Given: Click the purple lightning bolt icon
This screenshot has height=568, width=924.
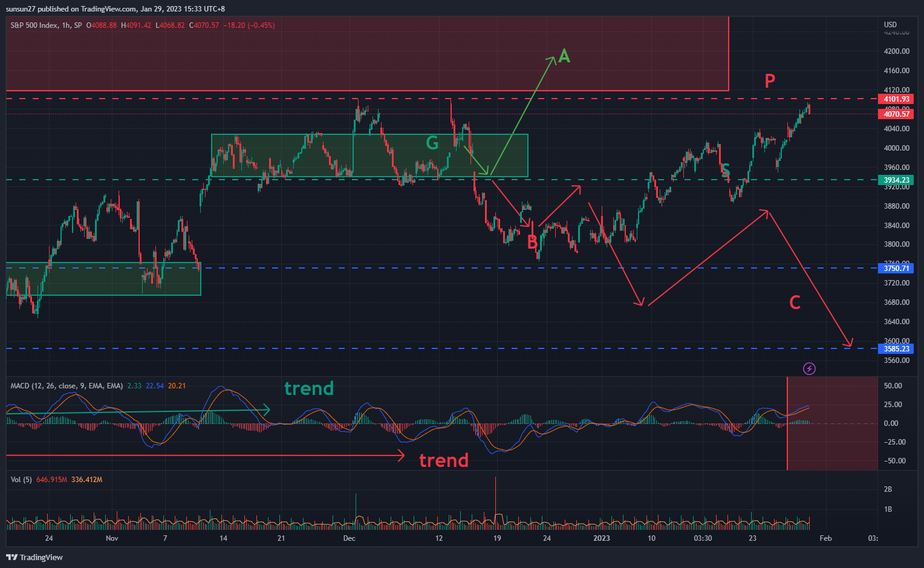Looking at the screenshot, I should tap(809, 368).
